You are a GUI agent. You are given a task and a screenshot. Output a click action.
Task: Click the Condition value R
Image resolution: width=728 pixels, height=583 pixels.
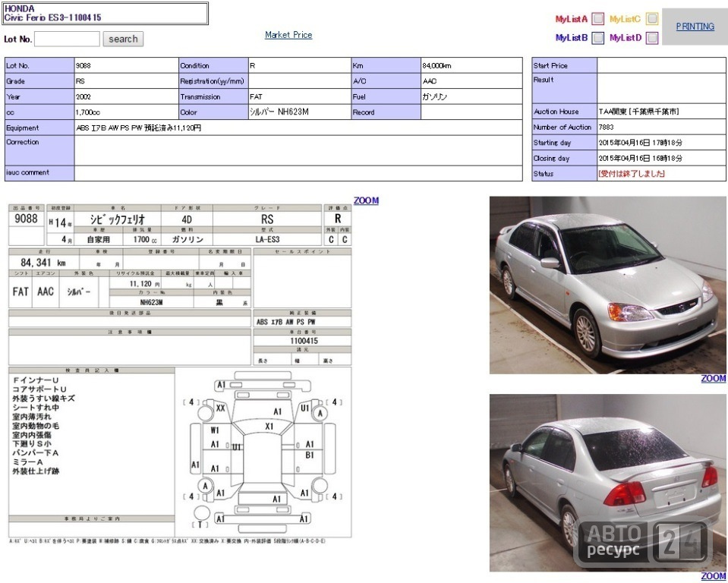(x=252, y=66)
